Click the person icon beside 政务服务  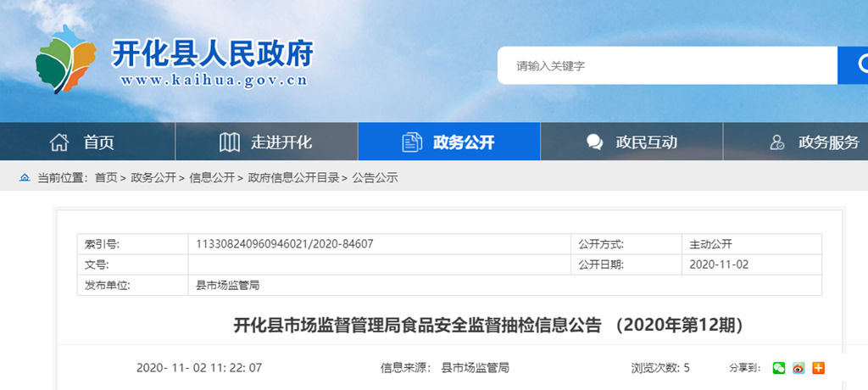click(x=777, y=142)
